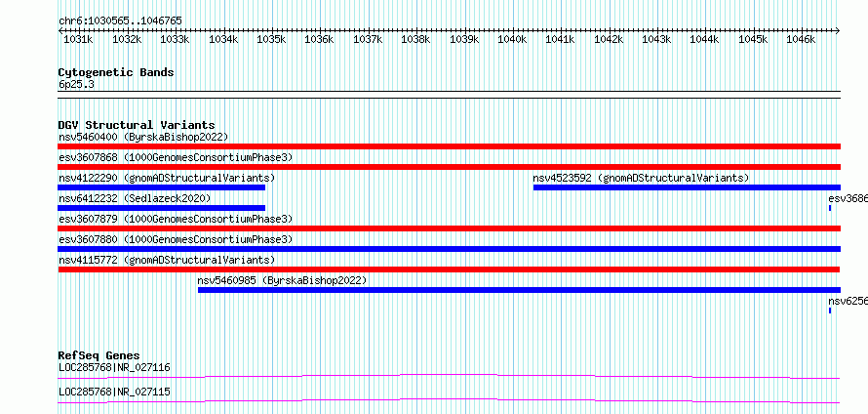
Task: Click the magenta gene line for NR_027116
Action: click(449, 376)
